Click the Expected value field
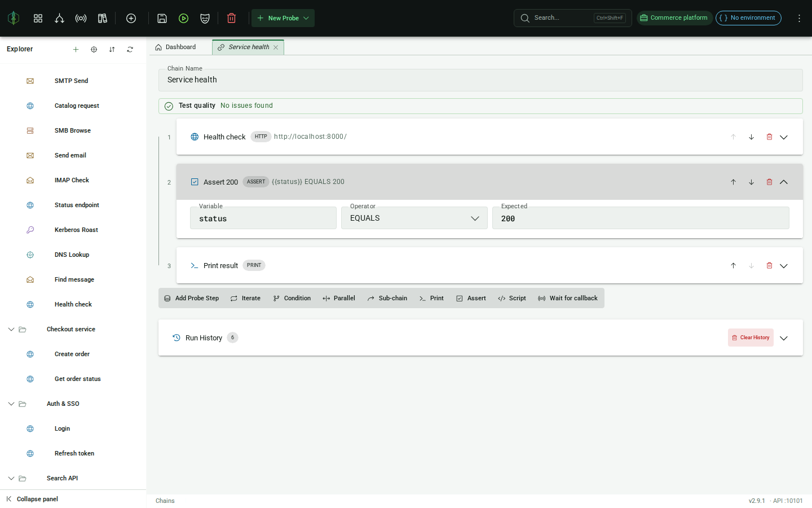Image resolution: width=812 pixels, height=508 pixels. [641, 218]
